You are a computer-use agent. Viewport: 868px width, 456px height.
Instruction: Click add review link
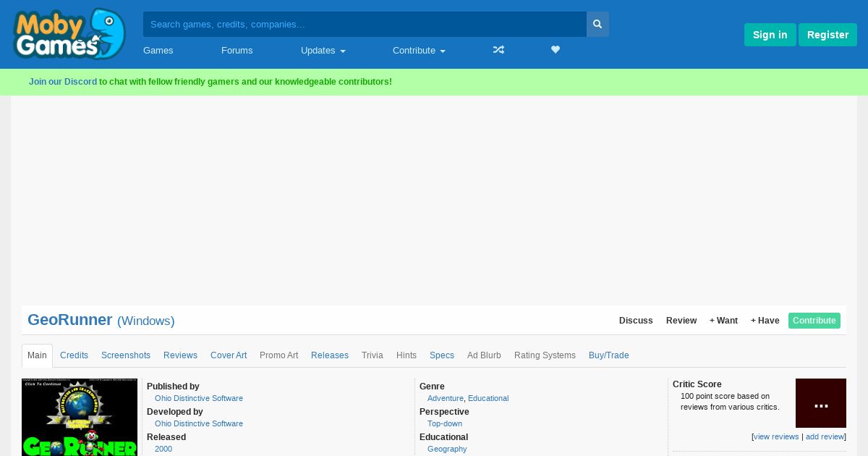[825, 436]
